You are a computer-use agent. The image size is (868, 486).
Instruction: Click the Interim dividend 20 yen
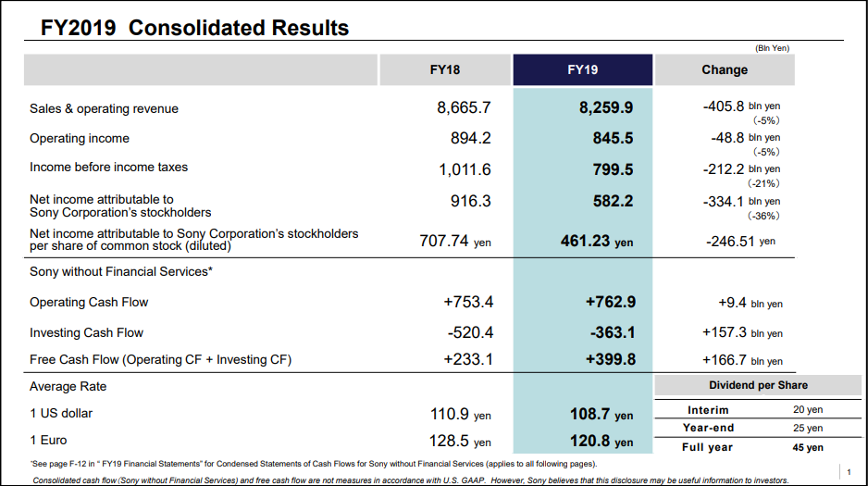(808, 409)
